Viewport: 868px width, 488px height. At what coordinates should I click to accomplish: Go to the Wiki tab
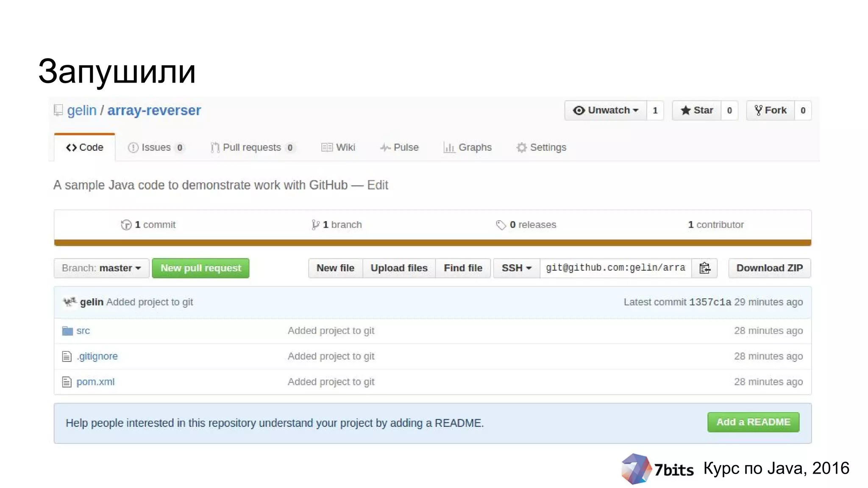pyautogui.click(x=338, y=147)
